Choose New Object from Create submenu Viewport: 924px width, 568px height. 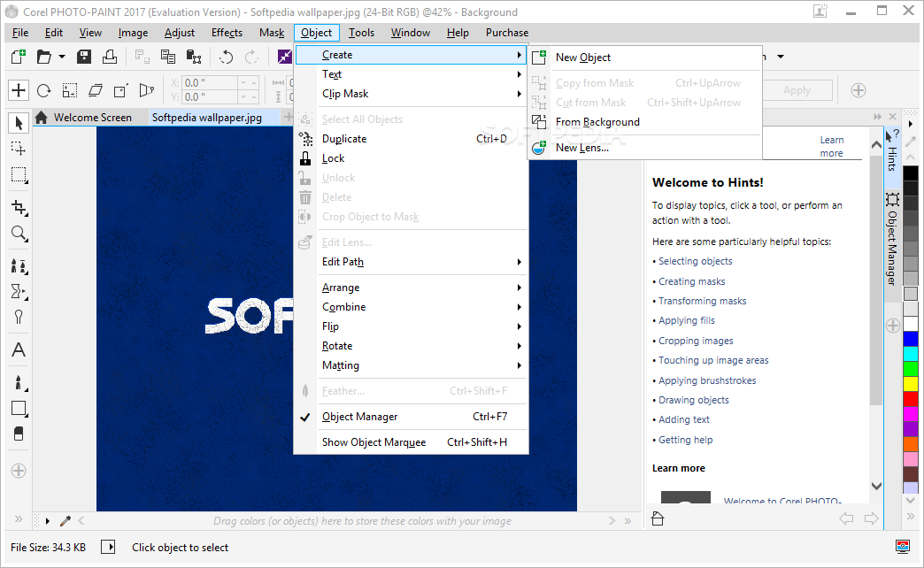(x=645, y=58)
